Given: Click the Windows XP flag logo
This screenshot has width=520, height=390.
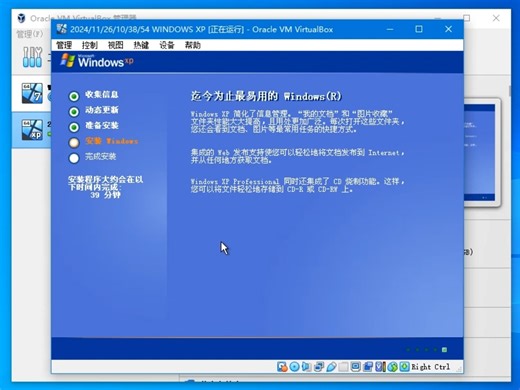Looking at the screenshot, I should pyautogui.click(x=68, y=61).
